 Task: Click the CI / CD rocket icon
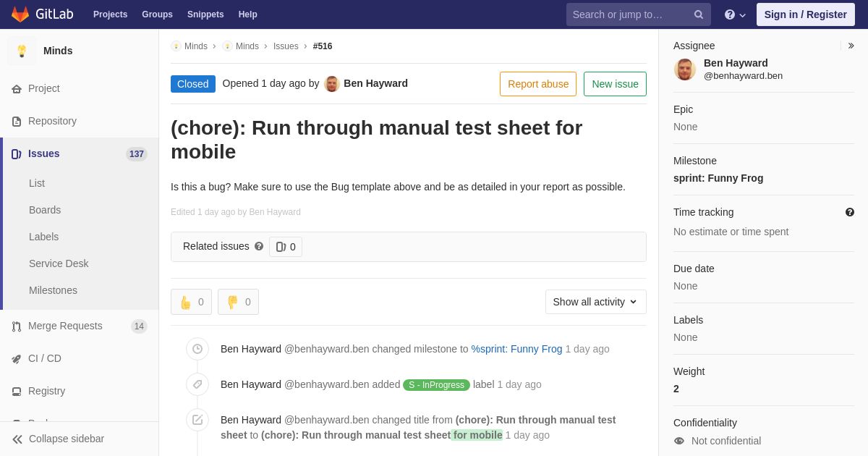(17, 359)
